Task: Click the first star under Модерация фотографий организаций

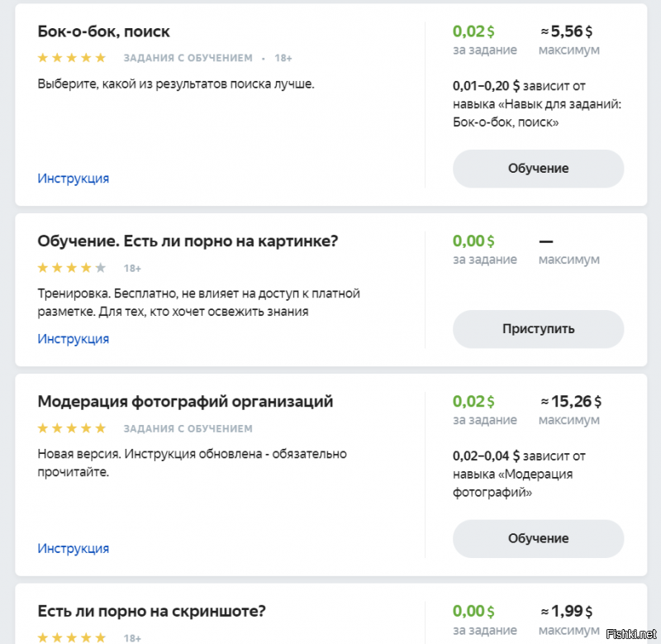Action: coord(42,428)
